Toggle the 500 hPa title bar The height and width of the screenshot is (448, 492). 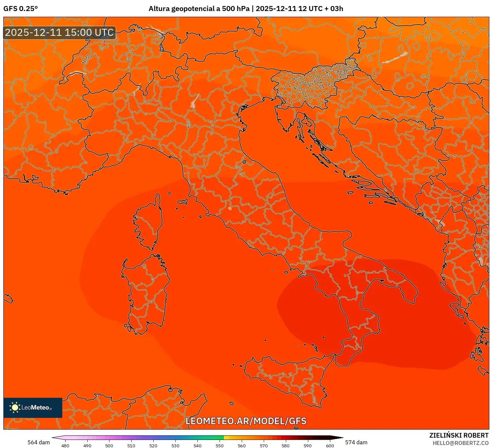(246, 9)
